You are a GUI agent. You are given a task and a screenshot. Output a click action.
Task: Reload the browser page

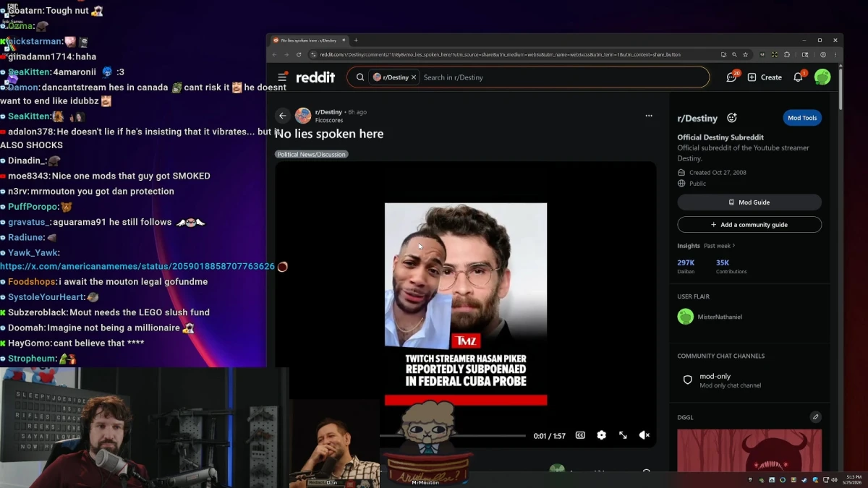click(x=297, y=54)
